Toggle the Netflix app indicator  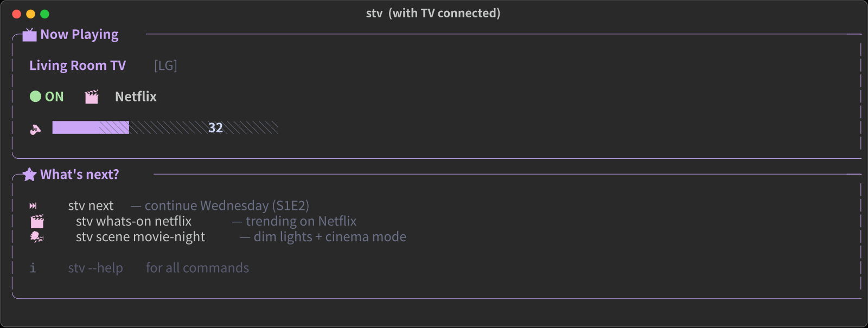click(x=135, y=96)
